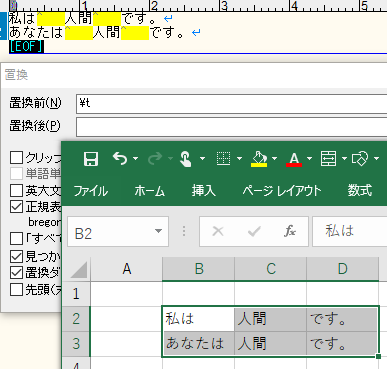
Task: Click the Insert Function fx icon
Action: pos(290,231)
